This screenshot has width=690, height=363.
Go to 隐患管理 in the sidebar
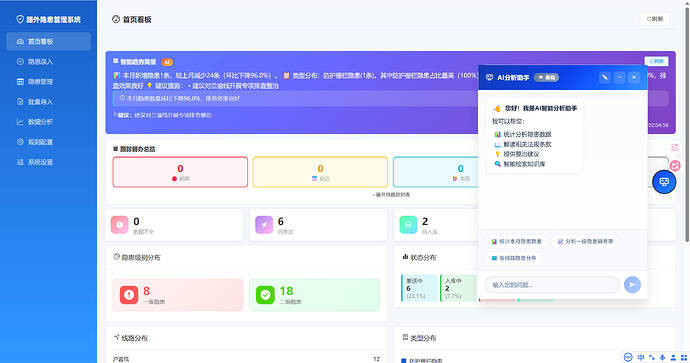point(48,82)
